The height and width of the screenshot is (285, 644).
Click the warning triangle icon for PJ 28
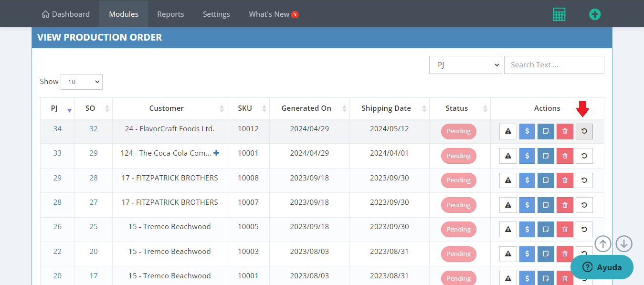tap(508, 205)
